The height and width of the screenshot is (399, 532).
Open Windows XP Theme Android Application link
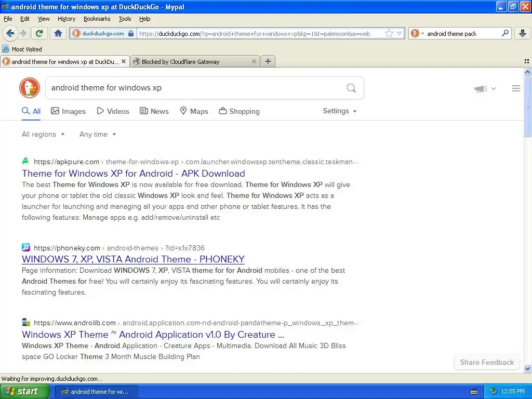[153, 335]
